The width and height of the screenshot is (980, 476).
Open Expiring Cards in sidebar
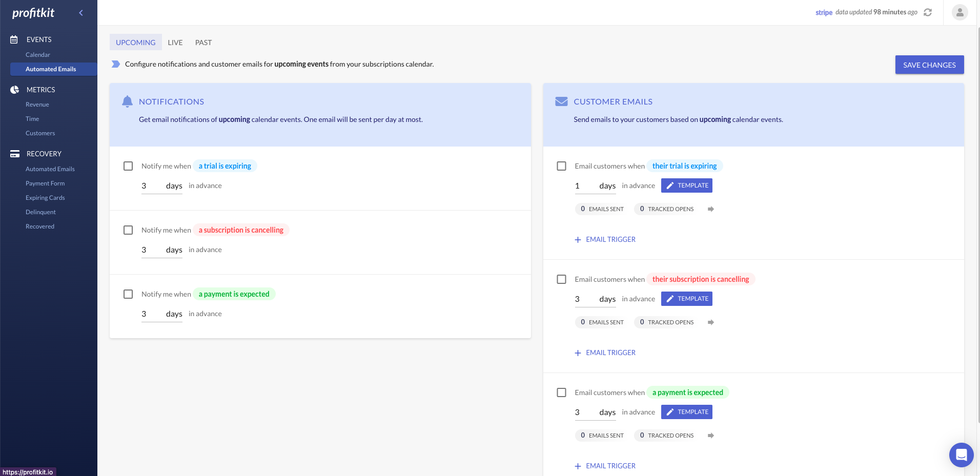pyautogui.click(x=45, y=198)
